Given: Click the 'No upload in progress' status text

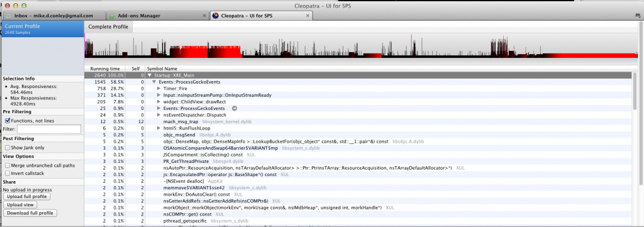Looking at the screenshot, I should click(27, 190).
